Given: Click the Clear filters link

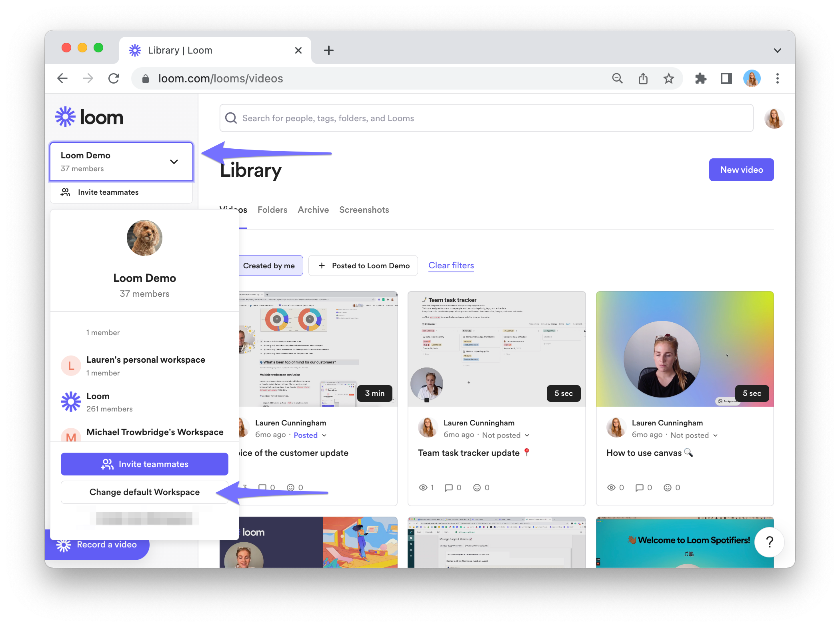Looking at the screenshot, I should [451, 266].
